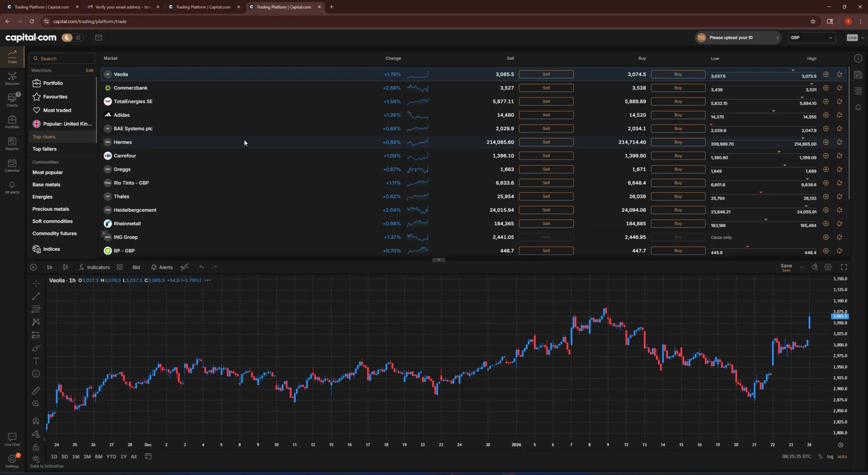Select the brush drawing tool
The width and height of the screenshot is (868, 475).
click(x=36, y=348)
